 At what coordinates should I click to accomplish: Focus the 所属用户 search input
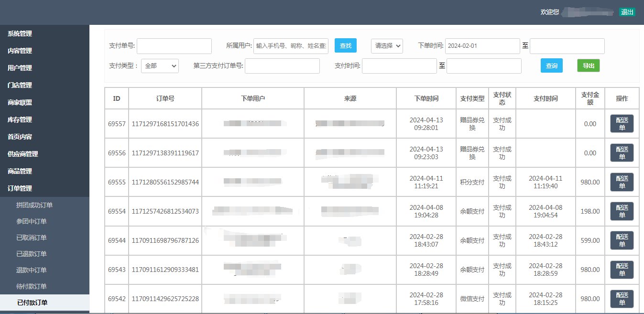coord(291,46)
